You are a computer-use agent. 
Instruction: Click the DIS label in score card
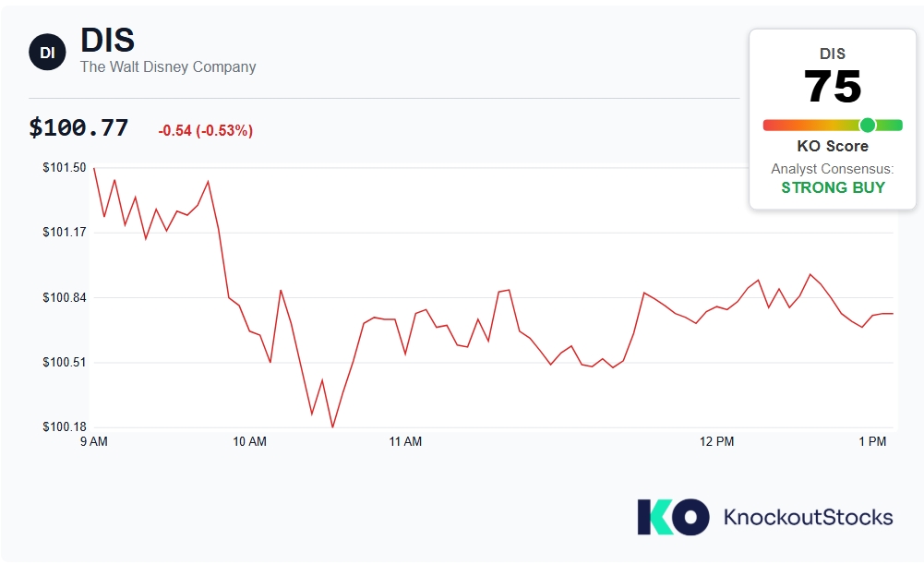click(832, 54)
